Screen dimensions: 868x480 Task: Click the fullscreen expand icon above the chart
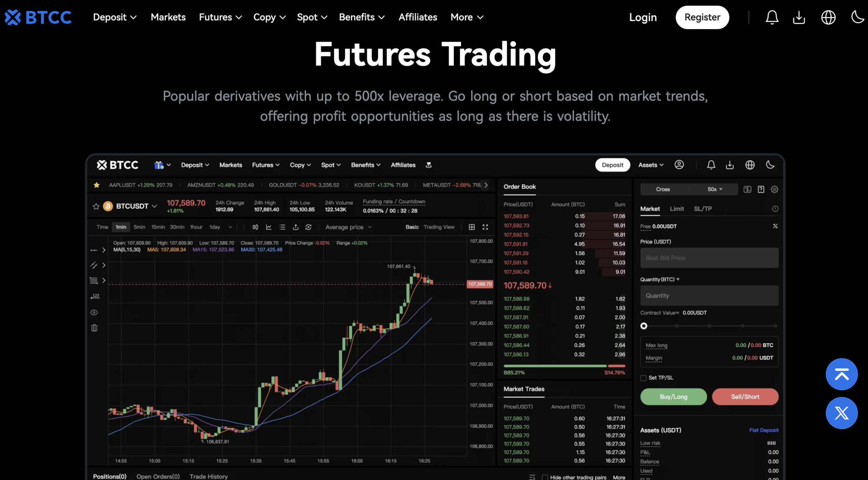pos(486,227)
